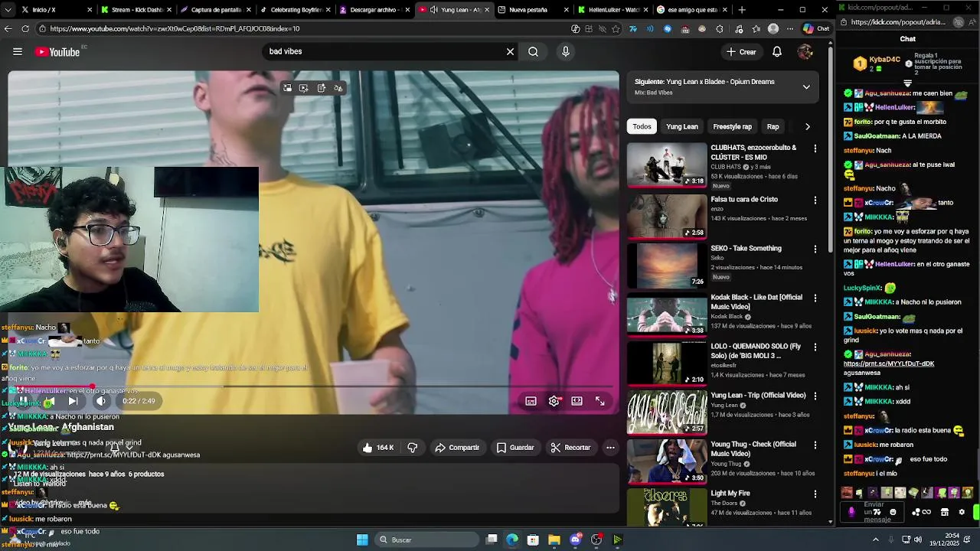
Task: Open options menu for CLUBHATS video
Action: coord(815,148)
